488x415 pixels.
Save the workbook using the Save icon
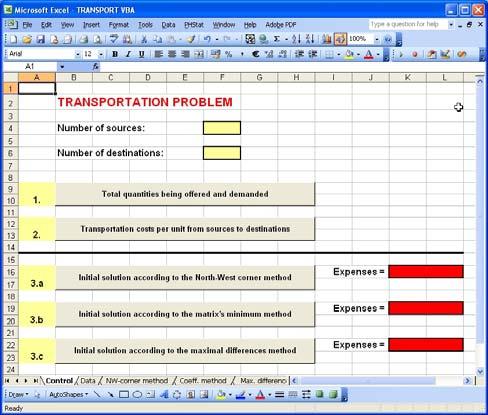[x=41, y=39]
